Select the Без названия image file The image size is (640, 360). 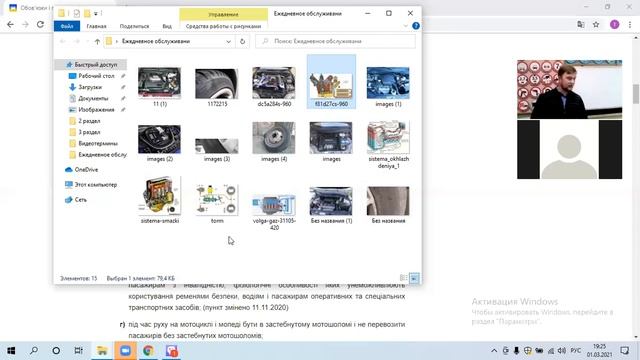coord(388,204)
